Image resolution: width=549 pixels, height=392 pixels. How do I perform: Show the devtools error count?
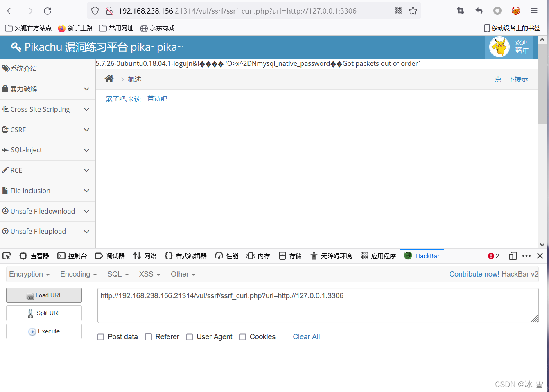tap(494, 256)
